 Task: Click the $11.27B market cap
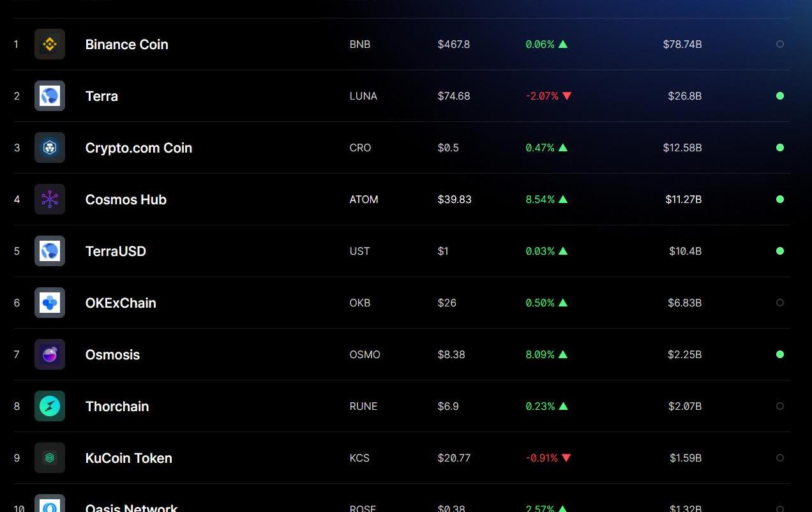coord(684,199)
